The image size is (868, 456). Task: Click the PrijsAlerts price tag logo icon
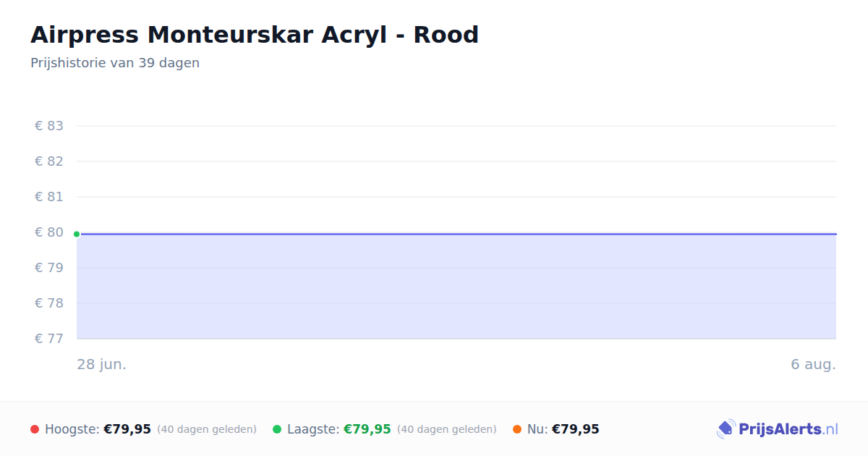point(726,429)
